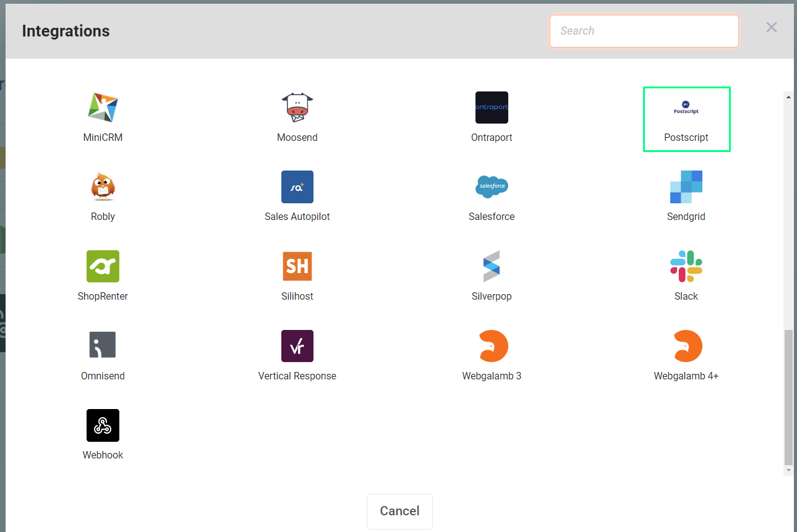
Task: Click the integrations list scrollbar thumb
Action: [788, 397]
